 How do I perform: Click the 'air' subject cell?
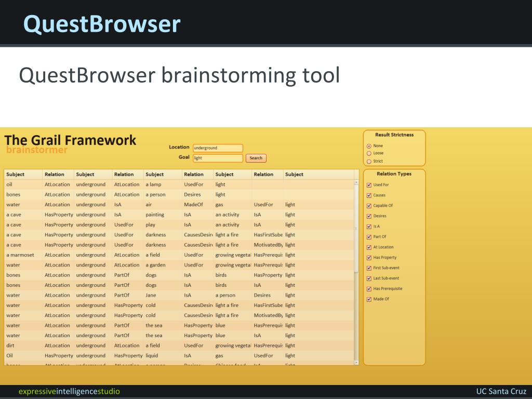point(149,205)
